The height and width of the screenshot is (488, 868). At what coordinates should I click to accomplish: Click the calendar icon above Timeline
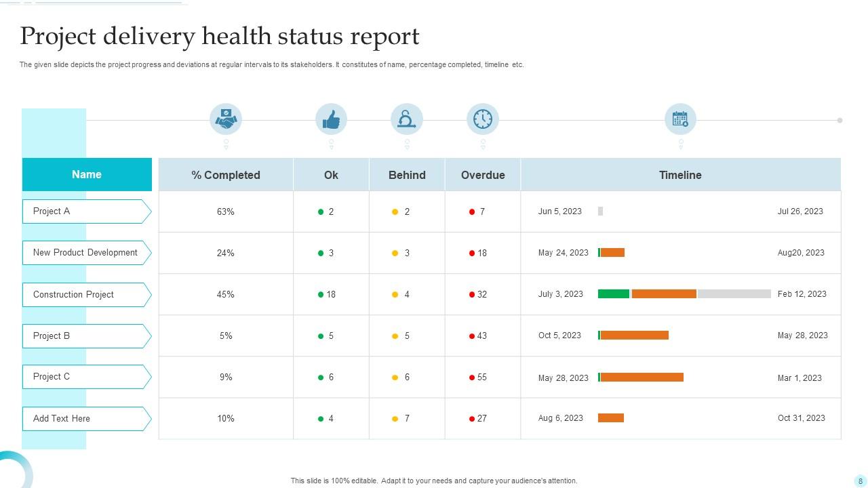[x=680, y=120]
